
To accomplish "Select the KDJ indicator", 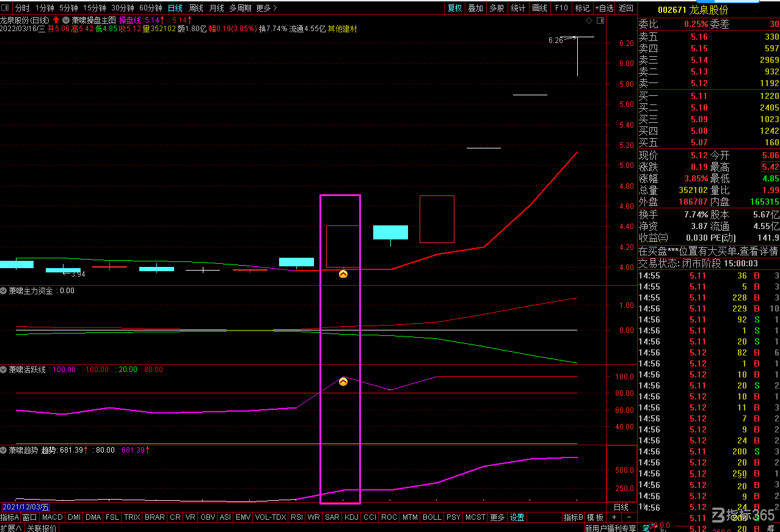I will coord(351,517).
